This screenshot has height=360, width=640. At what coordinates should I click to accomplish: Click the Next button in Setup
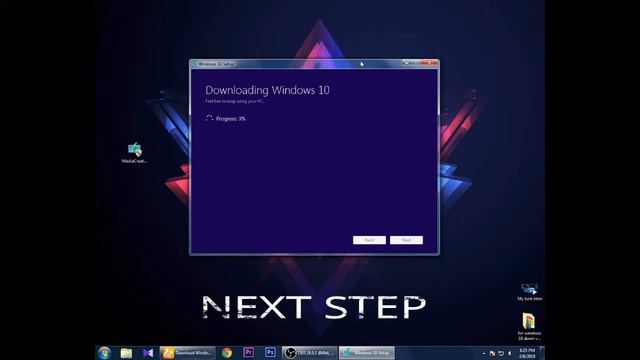(x=406, y=240)
